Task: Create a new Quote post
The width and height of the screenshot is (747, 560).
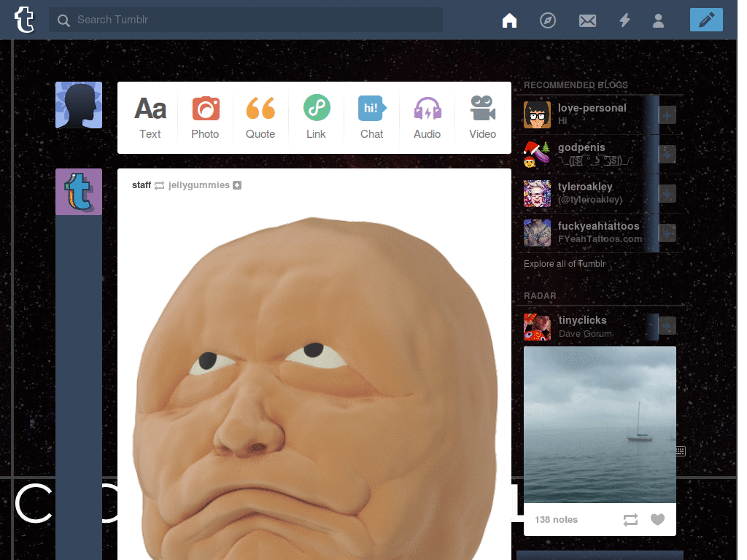Action: [260, 117]
